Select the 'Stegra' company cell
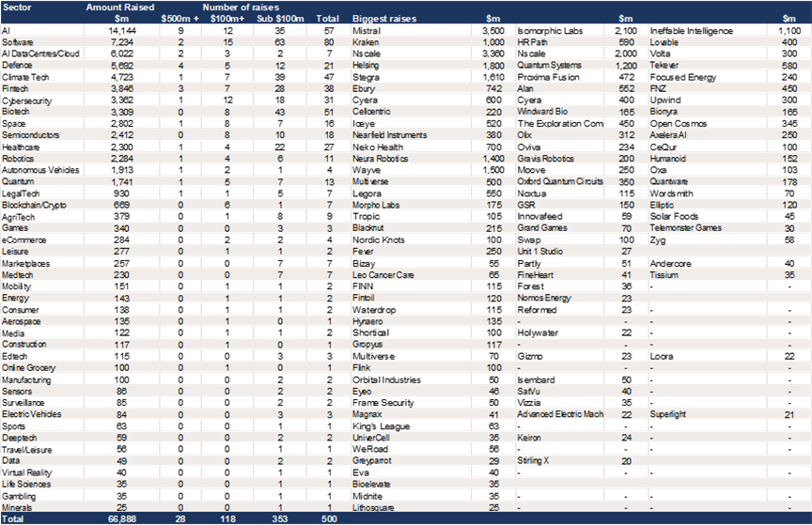Image resolution: width=812 pixels, height=525 pixels. click(x=366, y=77)
